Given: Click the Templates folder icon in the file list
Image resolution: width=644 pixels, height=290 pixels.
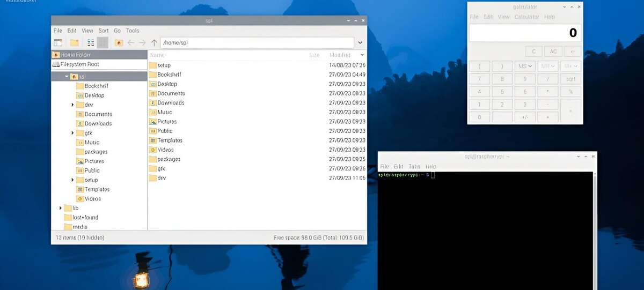Looking at the screenshot, I should click(x=152, y=140).
